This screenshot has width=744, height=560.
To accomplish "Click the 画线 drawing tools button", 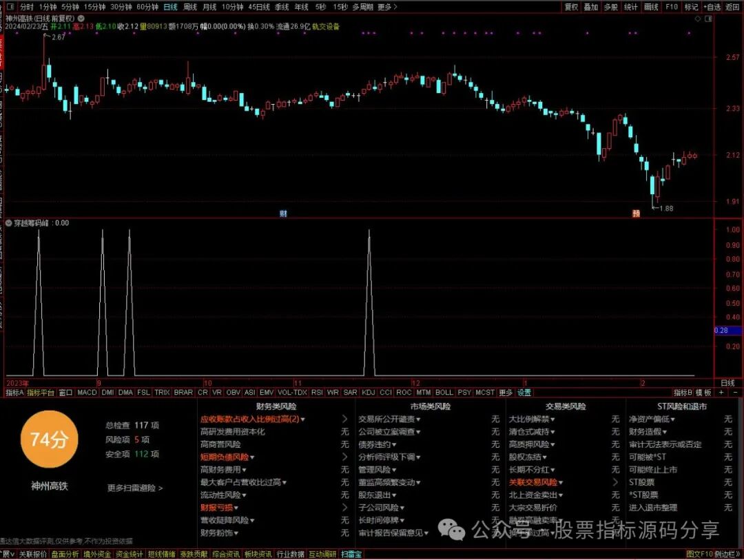I will pyautogui.click(x=651, y=7).
